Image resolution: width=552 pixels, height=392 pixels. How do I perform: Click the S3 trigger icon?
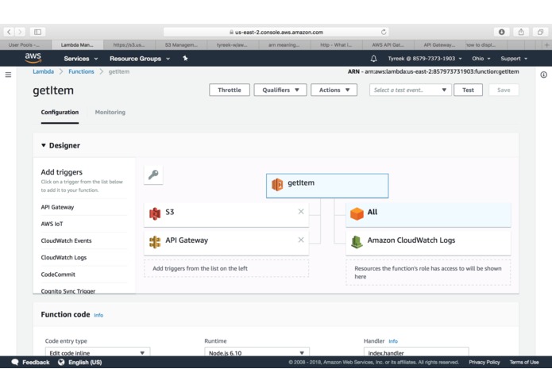pos(155,213)
